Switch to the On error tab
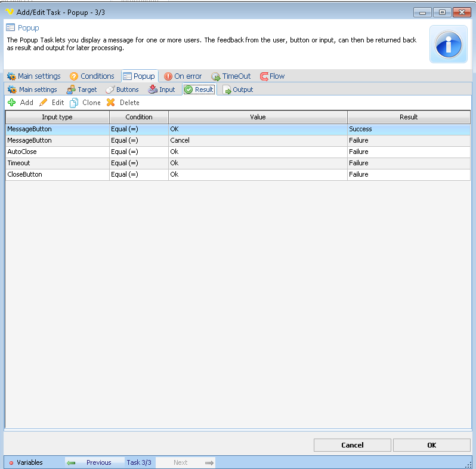 (x=183, y=76)
